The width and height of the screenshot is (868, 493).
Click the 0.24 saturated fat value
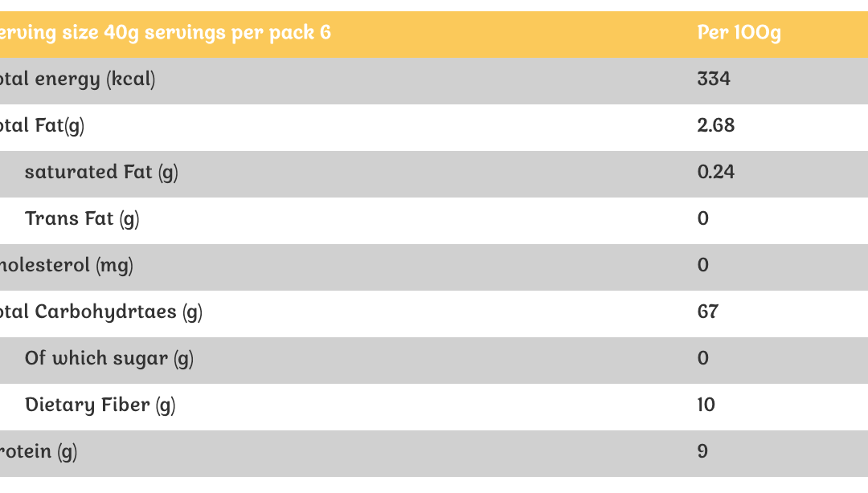716,173
